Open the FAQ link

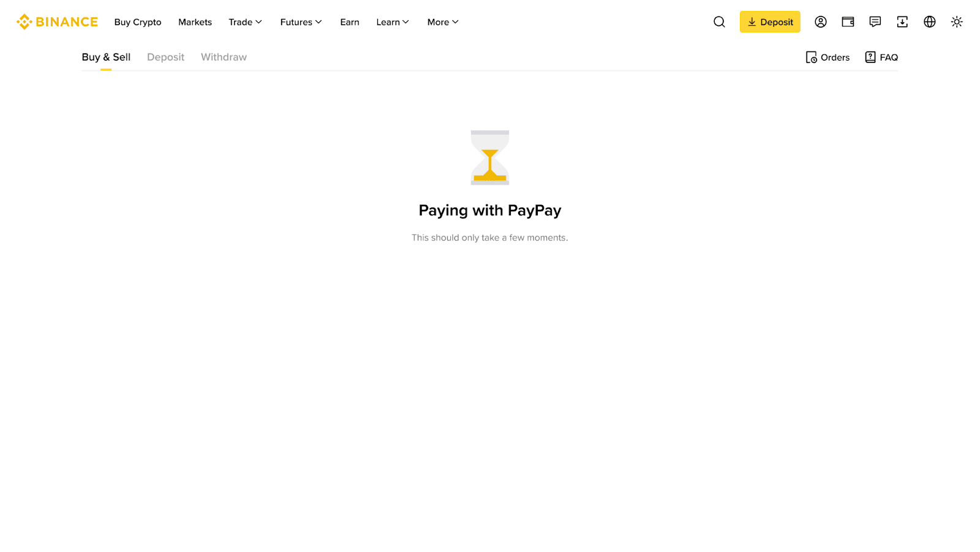click(x=881, y=58)
